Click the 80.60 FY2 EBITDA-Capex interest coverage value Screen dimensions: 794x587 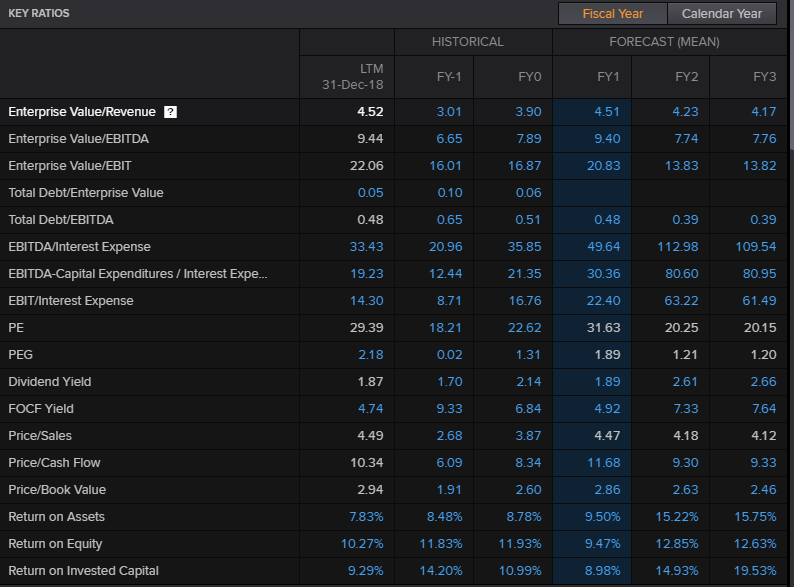point(682,274)
